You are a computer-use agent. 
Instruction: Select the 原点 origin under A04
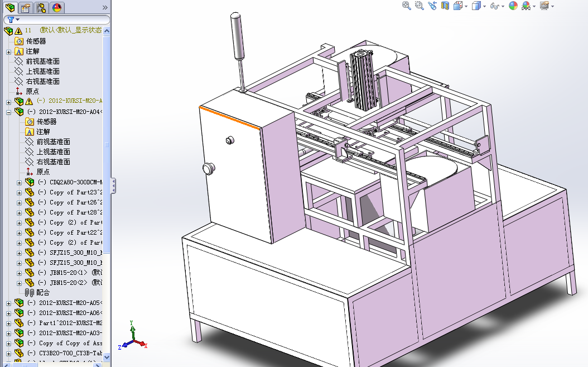43,171
